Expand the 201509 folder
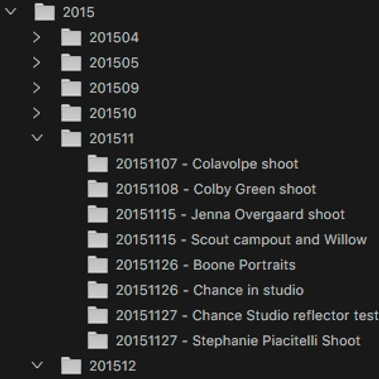The width and height of the screenshot is (379, 379). point(37,88)
